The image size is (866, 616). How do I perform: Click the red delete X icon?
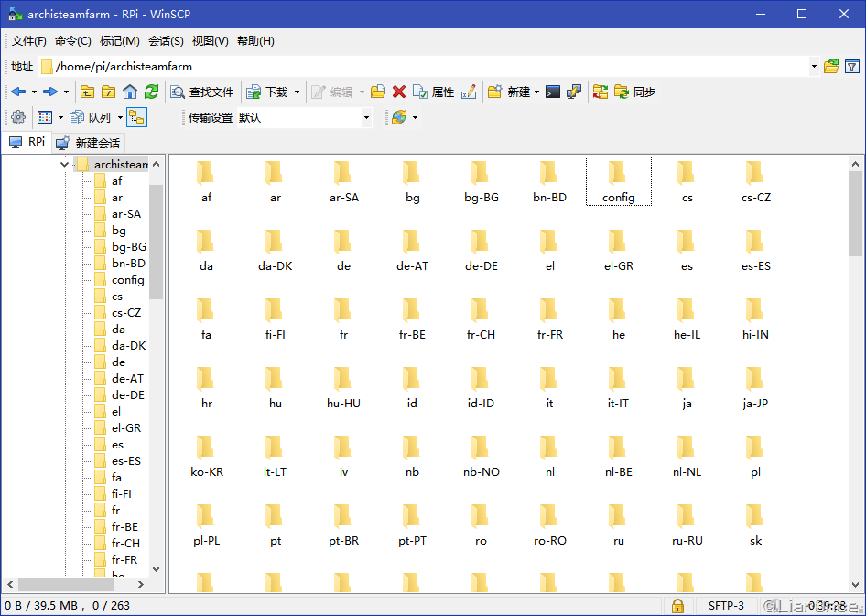[399, 92]
